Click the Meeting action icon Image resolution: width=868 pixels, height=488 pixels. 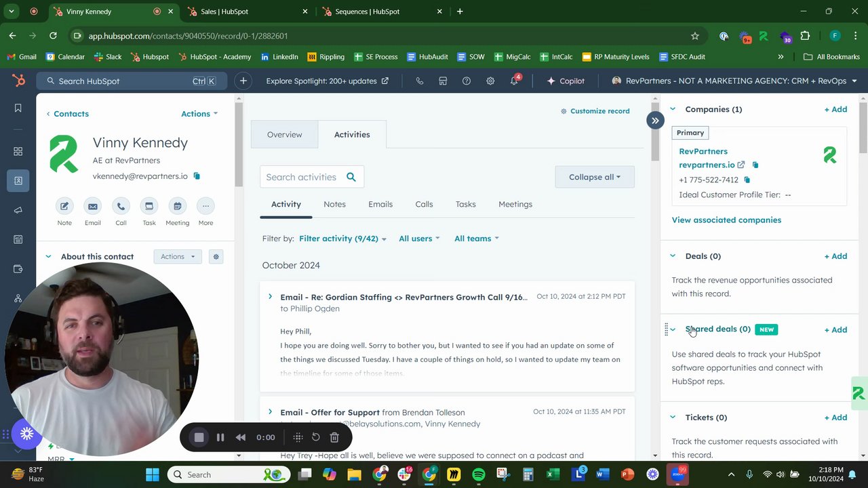[177, 206]
